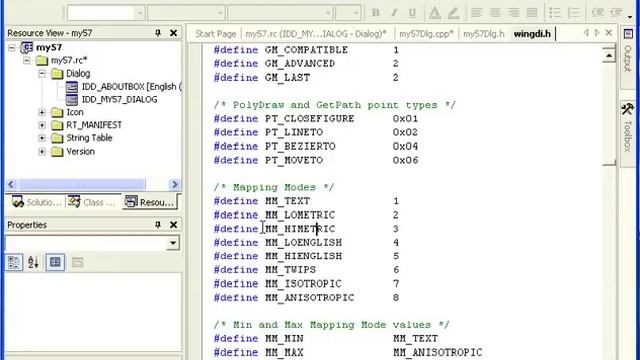Collapse the my57 root node
The width and height of the screenshot is (640, 360).
pyautogui.click(x=12, y=48)
